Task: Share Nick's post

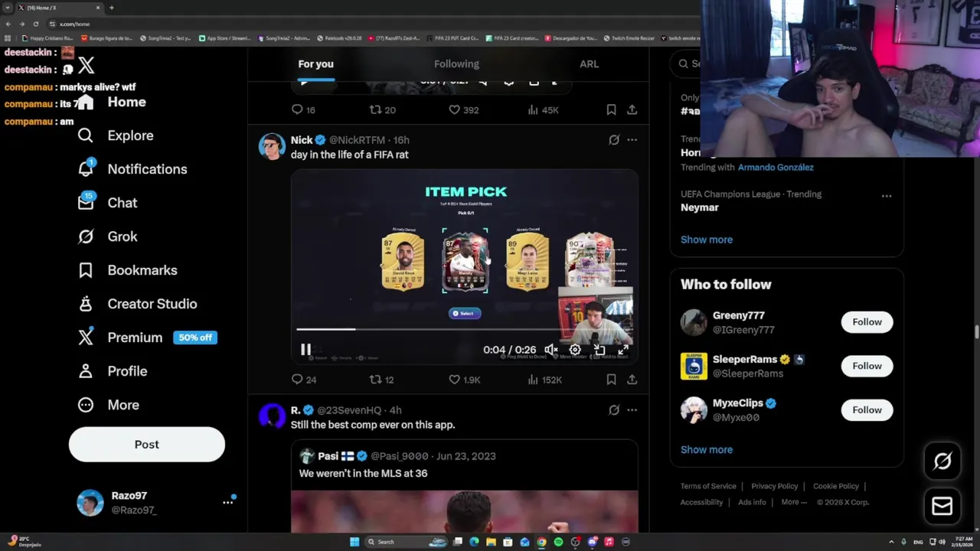Action: coord(632,380)
